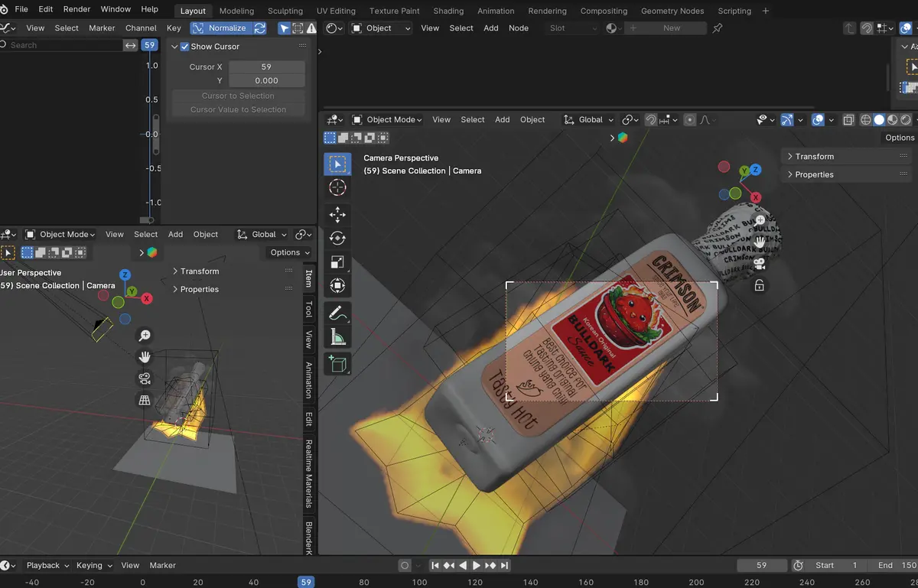Click the Transform tool icon

coord(337,286)
